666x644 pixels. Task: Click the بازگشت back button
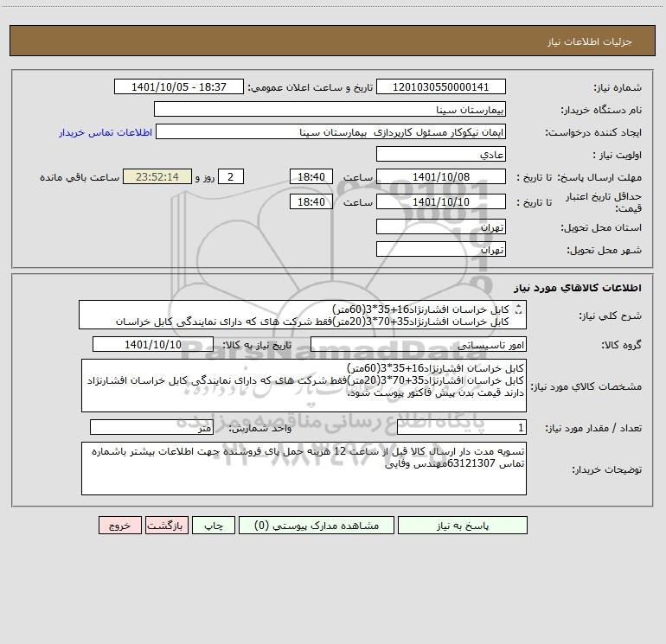(x=166, y=526)
